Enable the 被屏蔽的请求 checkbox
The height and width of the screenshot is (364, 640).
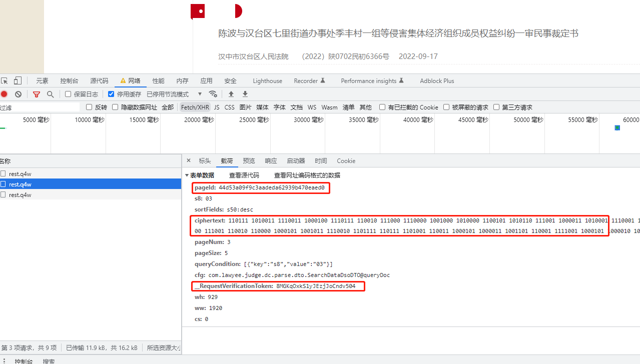pos(446,107)
